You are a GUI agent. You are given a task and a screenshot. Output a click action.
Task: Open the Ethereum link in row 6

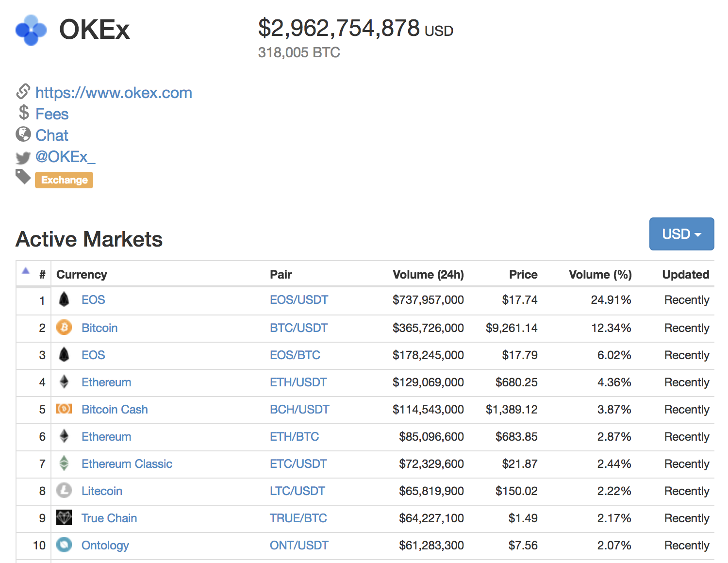tap(106, 437)
